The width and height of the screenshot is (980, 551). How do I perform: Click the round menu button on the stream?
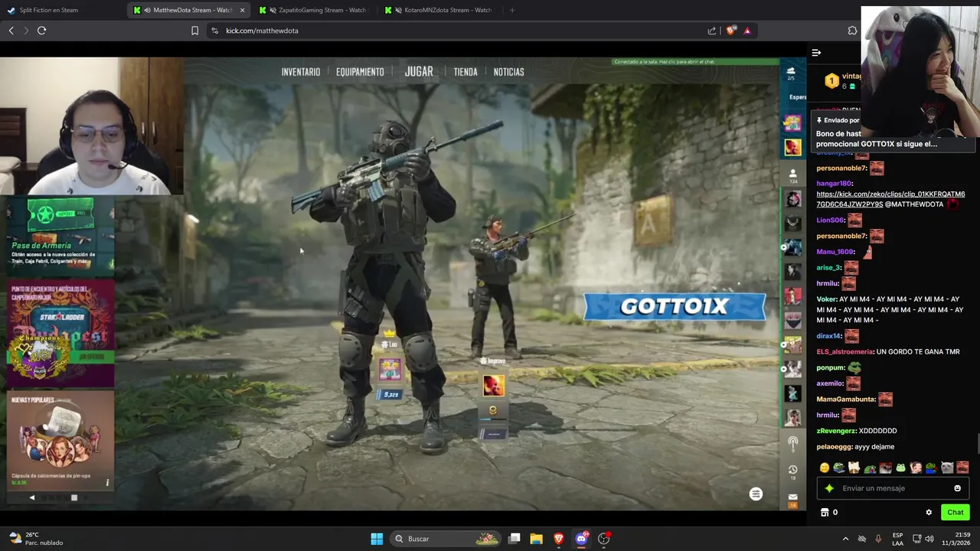coord(756,494)
